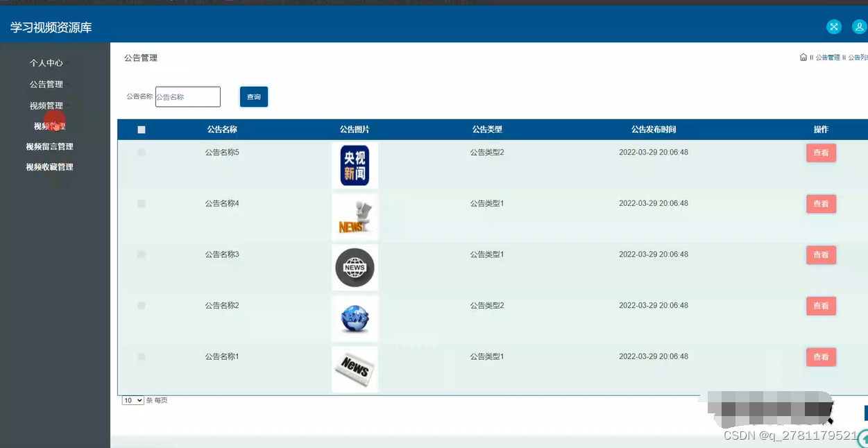Select 视频收藏管理 in the sidebar
The image size is (868, 448).
point(49,166)
